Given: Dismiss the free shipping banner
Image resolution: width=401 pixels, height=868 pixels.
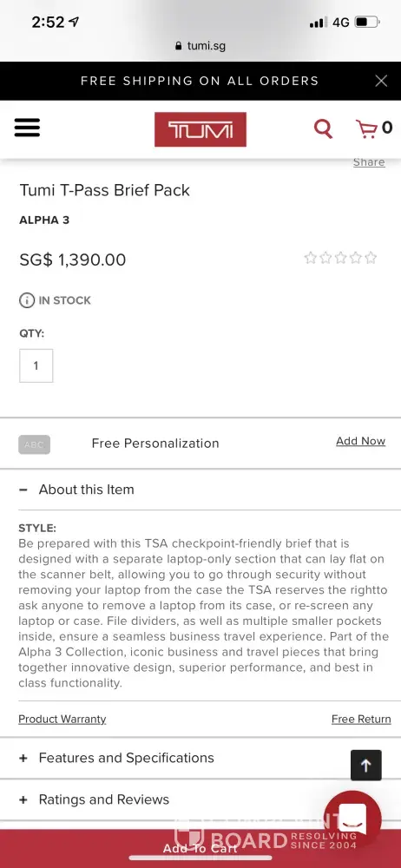Looking at the screenshot, I should 381,81.
